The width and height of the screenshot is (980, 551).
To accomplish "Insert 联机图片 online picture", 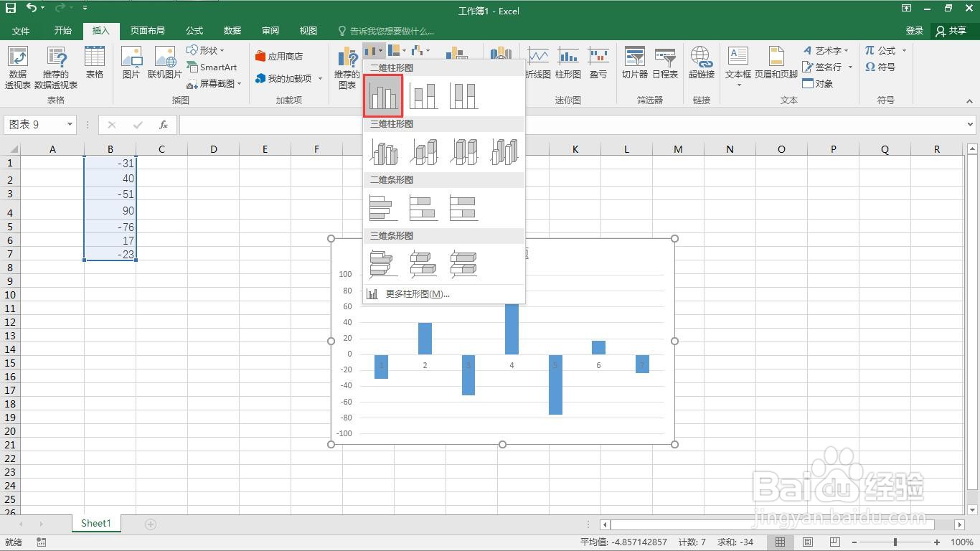I will coord(165,62).
